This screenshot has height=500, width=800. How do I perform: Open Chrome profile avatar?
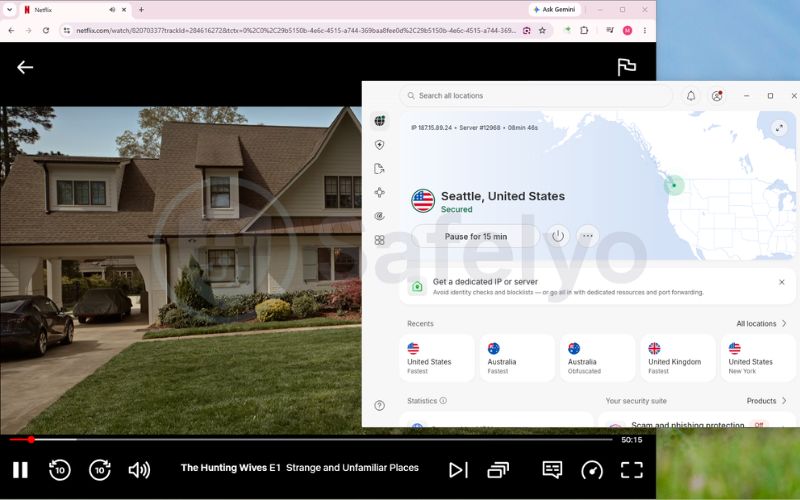point(628,31)
